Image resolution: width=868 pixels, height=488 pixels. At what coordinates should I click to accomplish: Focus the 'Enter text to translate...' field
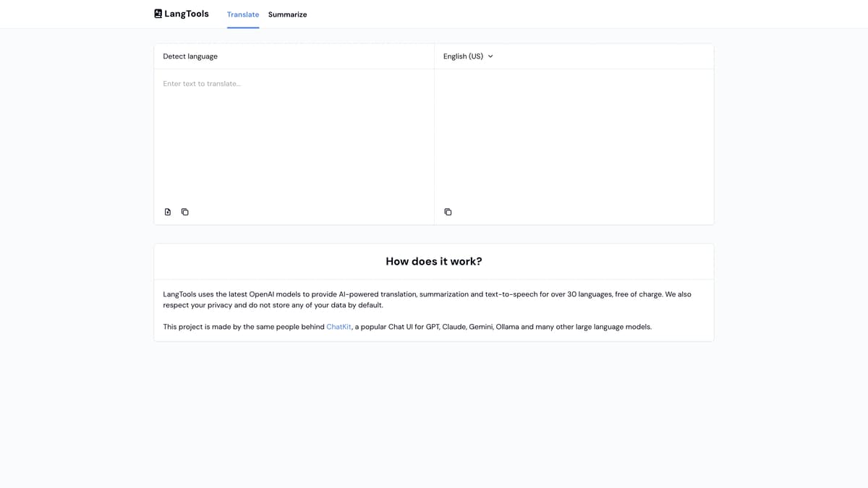pos(294,135)
